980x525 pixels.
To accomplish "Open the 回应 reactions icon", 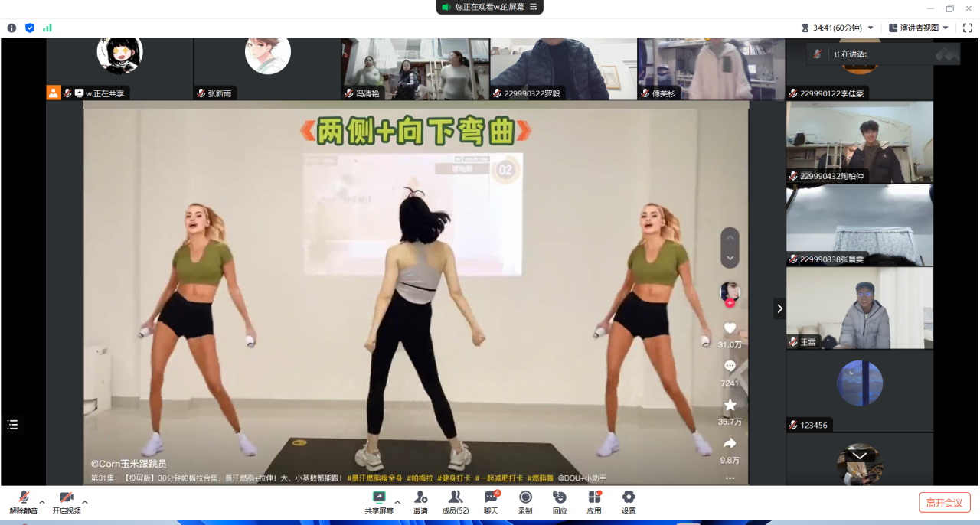I will pyautogui.click(x=560, y=501).
